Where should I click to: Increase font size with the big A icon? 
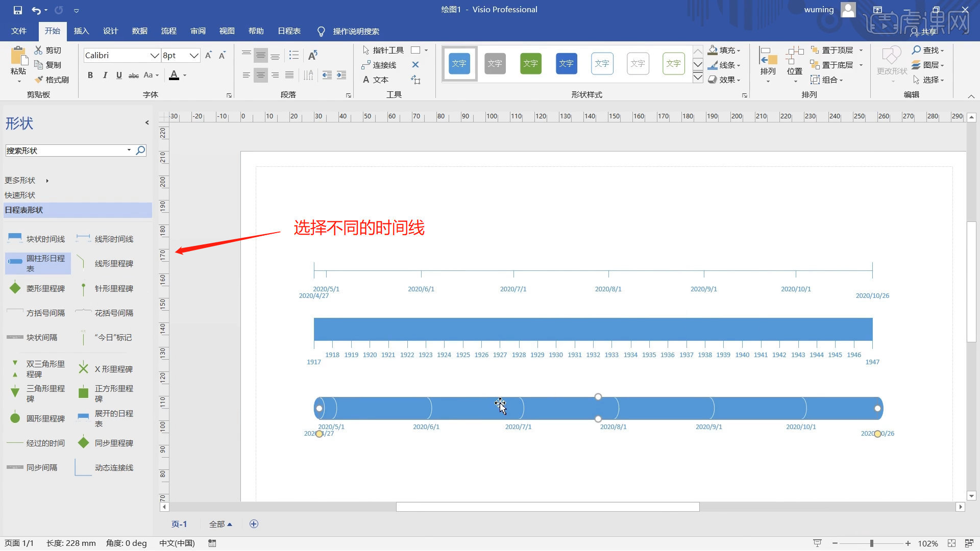point(208,55)
